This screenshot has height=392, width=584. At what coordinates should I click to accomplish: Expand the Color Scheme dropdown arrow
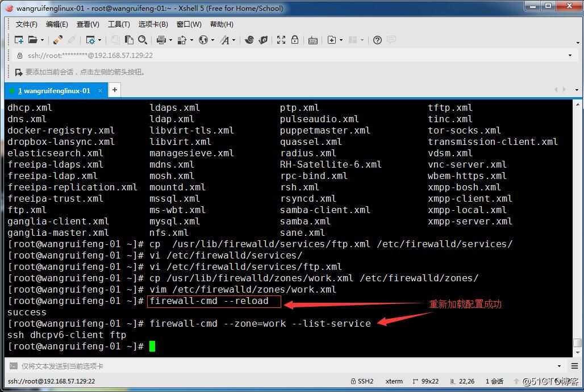(191, 40)
